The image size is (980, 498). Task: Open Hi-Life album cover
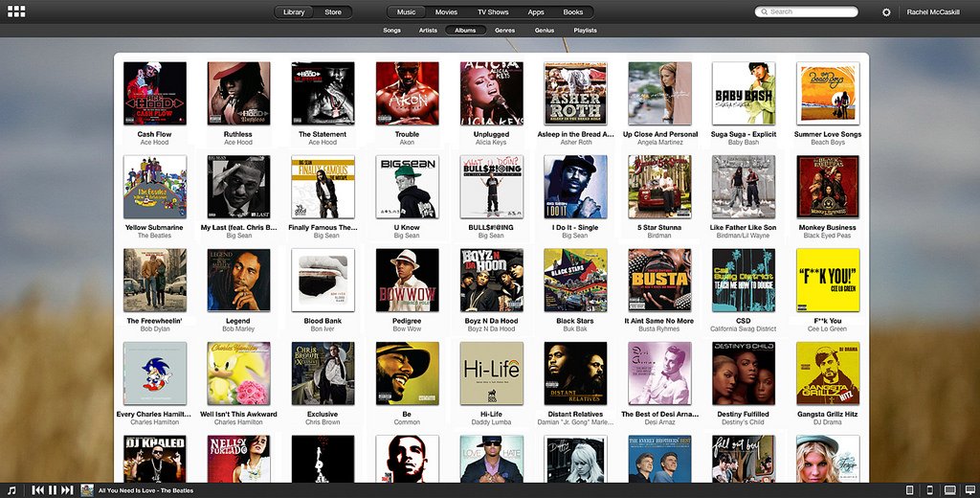point(492,373)
